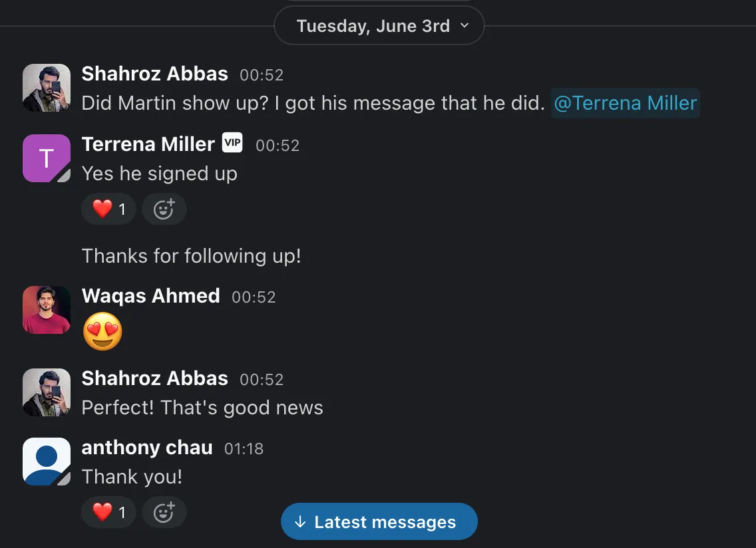The height and width of the screenshot is (548, 756).
Task: Click Shahroz Abbas's avatar beside "Perfect! That's good news"
Action: 47,392
